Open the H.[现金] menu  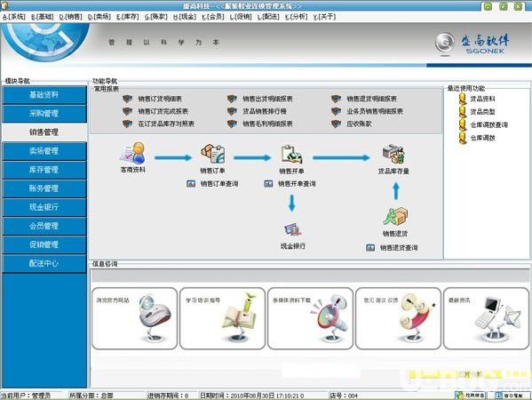coord(185,17)
